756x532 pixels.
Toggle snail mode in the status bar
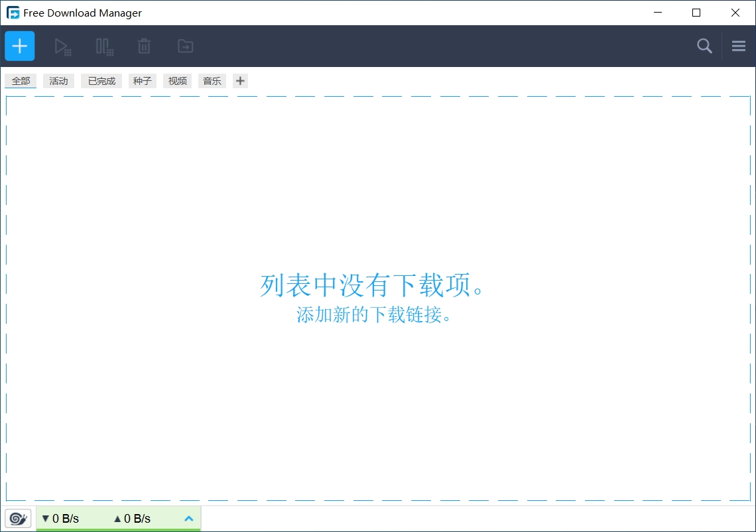(x=18, y=518)
